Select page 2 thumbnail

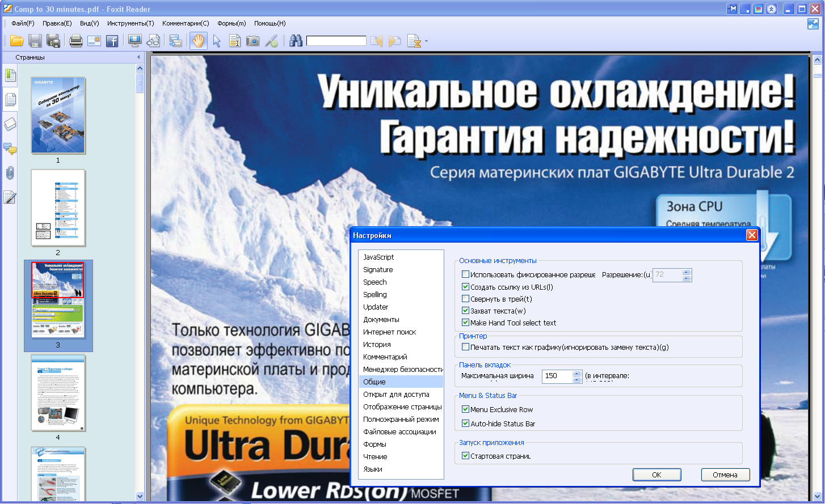tap(58, 208)
